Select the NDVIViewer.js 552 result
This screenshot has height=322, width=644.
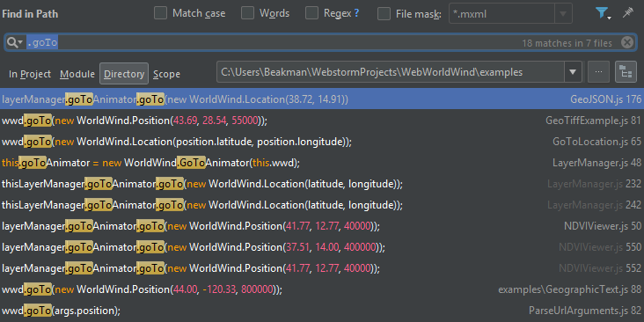[322, 268]
